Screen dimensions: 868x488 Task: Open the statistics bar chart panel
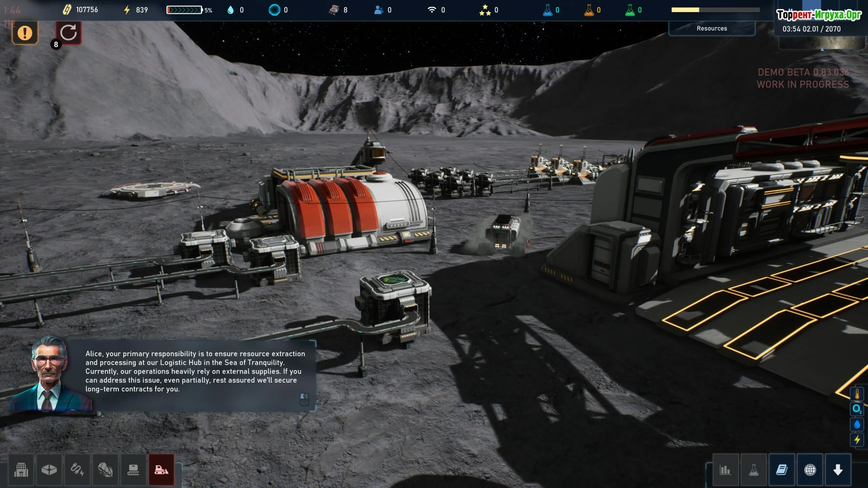click(725, 470)
